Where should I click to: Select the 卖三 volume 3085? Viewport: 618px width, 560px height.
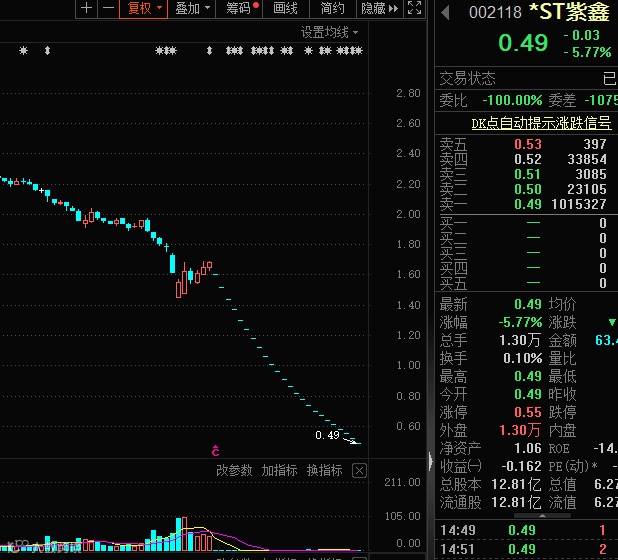[x=591, y=174]
